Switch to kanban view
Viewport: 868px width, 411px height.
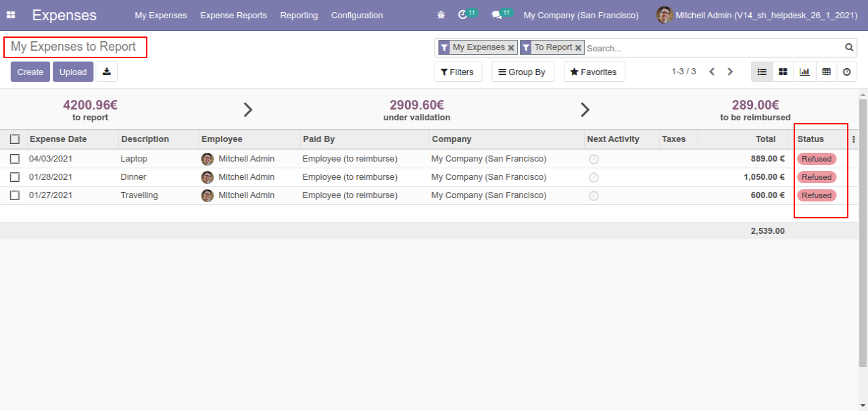pyautogui.click(x=783, y=72)
